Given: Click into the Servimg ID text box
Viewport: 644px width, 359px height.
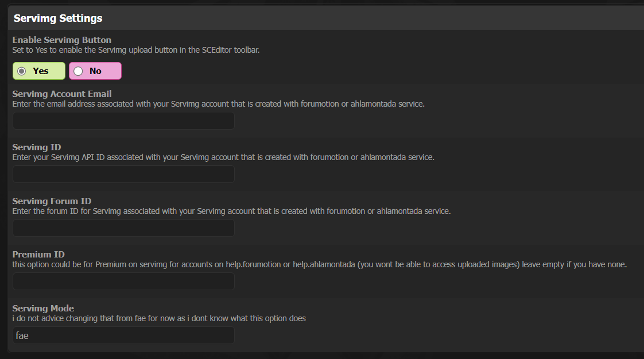Looking at the screenshot, I should pyautogui.click(x=123, y=174).
